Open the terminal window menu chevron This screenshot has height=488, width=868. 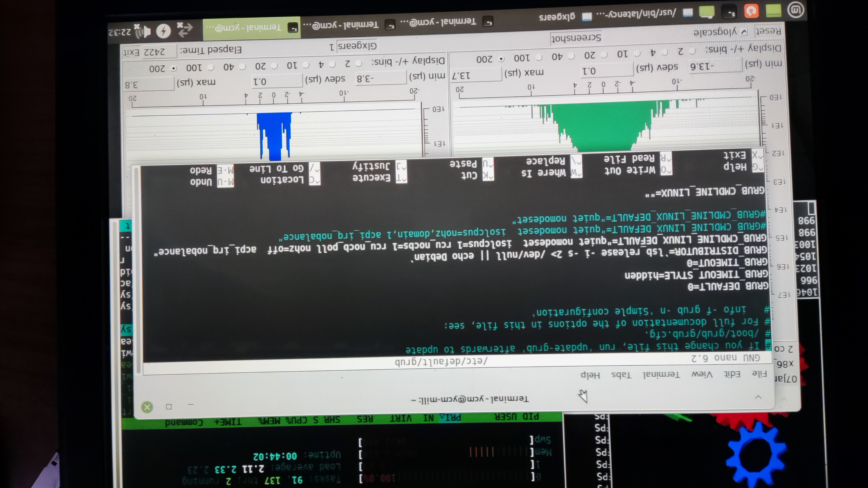pos(758,397)
